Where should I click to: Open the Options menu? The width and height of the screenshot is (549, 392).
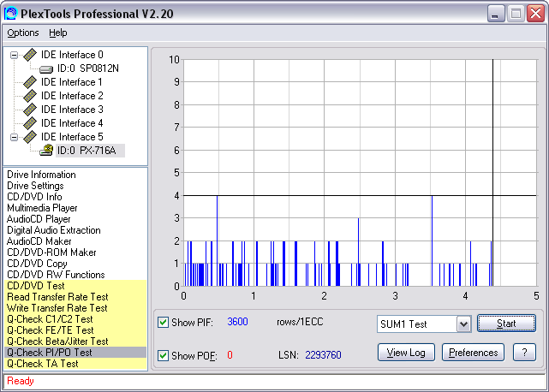(x=23, y=33)
